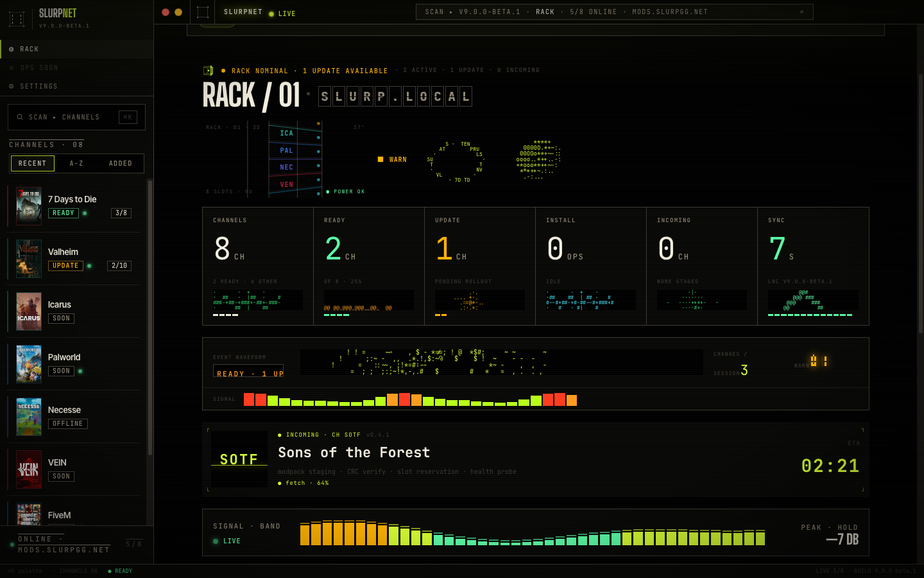Click the OFFLINE badge on Necesse

point(68,423)
